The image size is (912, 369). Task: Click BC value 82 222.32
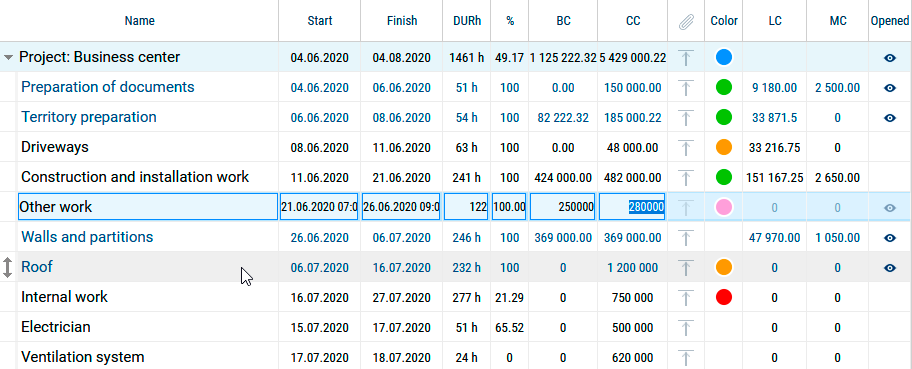coord(562,118)
